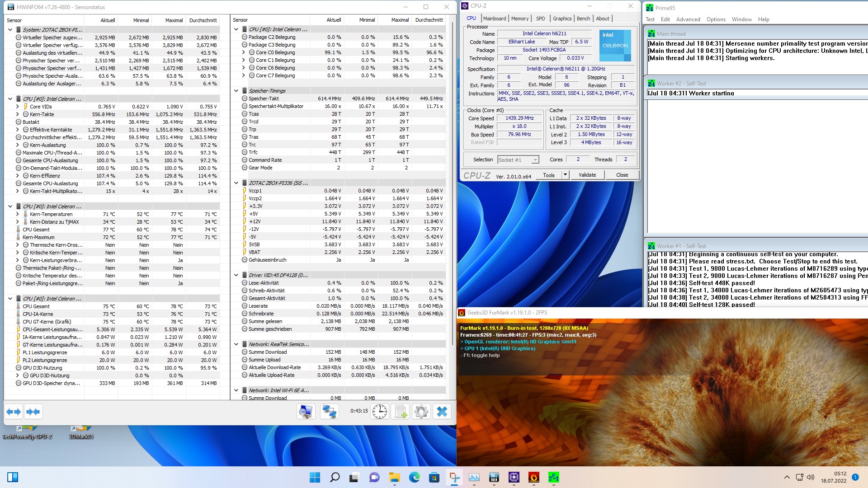Open taskbar Search magnifier
The height and width of the screenshot is (488, 868).
coord(335,477)
